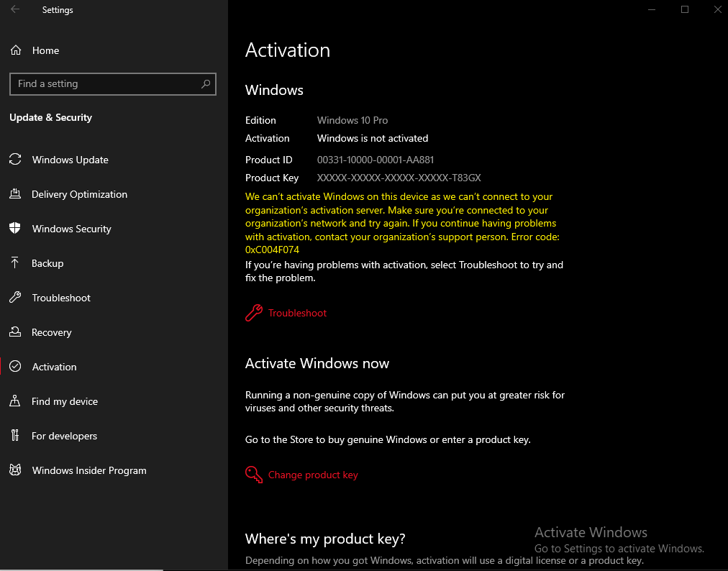
Task: Launch the red Troubleshoot activation link
Action: pyautogui.click(x=297, y=313)
